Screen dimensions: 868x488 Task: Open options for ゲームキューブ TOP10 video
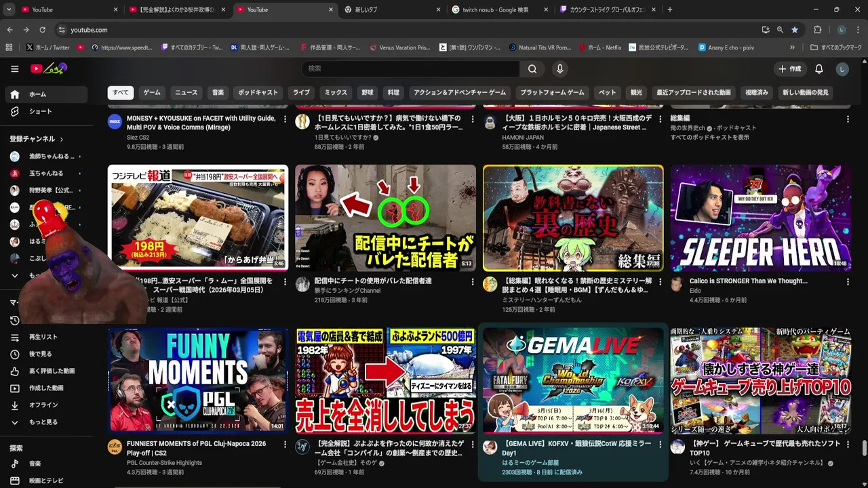pyautogui.click(x=848, y=445)
